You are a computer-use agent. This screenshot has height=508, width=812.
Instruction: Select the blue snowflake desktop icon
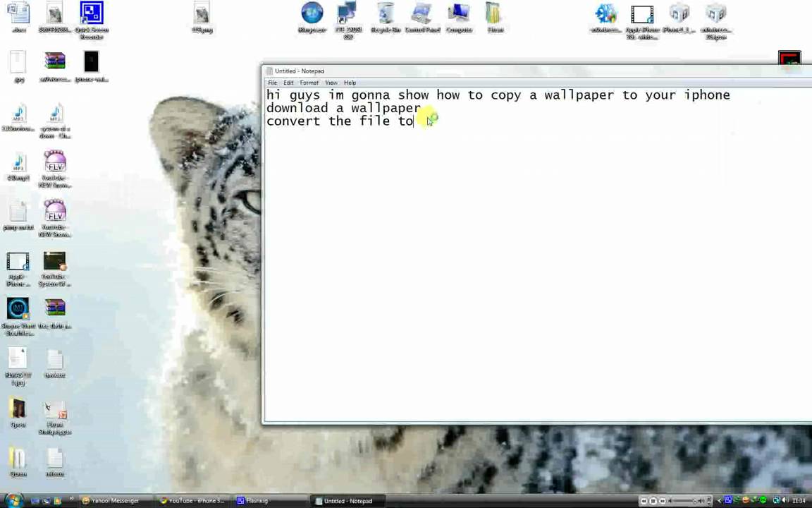pos(605,18)
